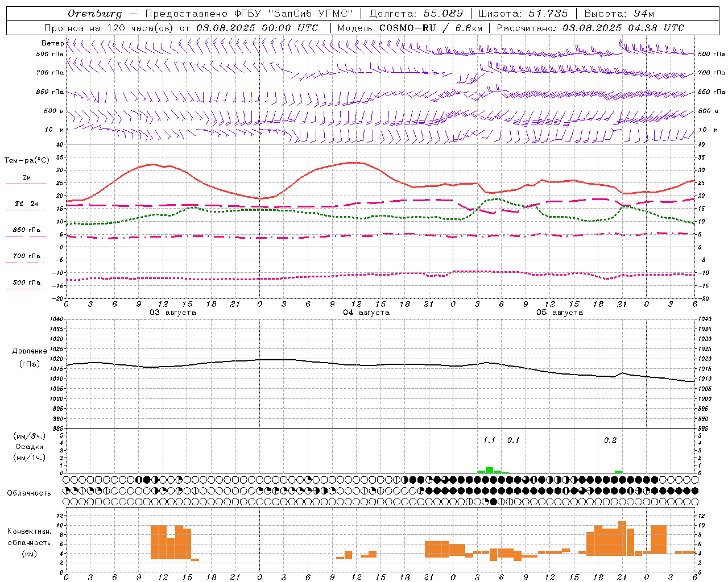728x582 pixels.
Task: Click the "(км)" unit under convective cloudiness
Action: pos(30,554)
